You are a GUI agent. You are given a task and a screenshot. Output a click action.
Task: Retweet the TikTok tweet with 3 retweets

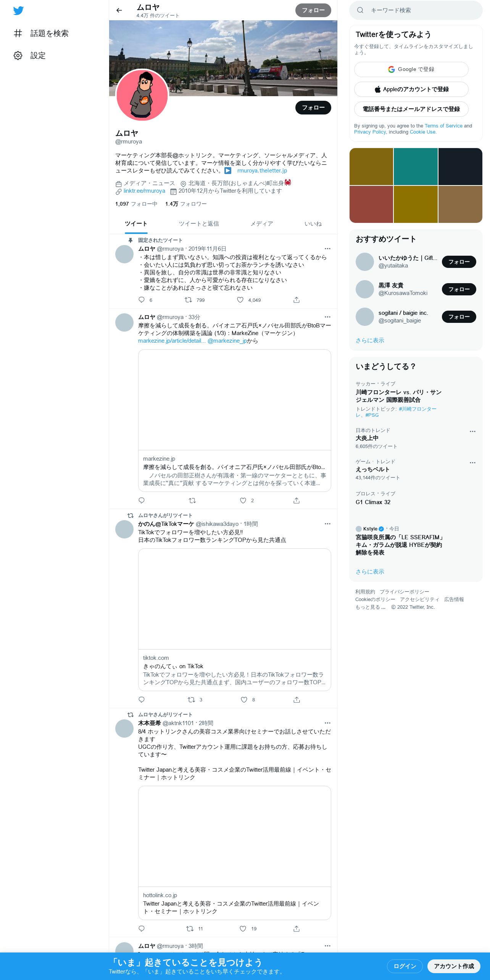coord(191,700)
